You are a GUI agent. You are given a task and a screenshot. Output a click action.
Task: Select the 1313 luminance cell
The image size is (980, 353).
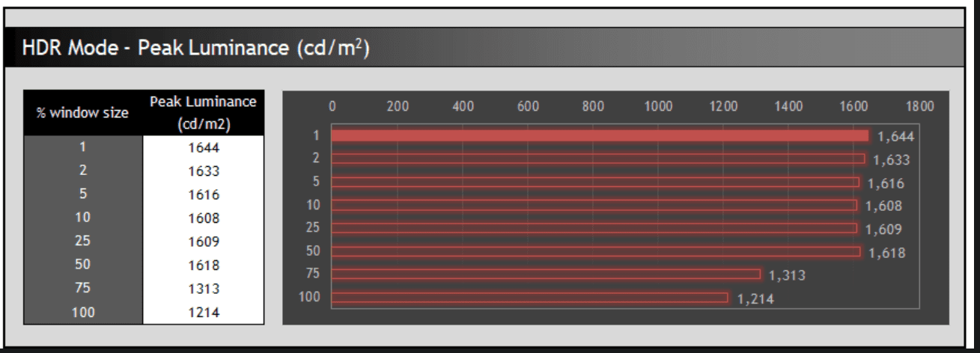pos(204,289)
